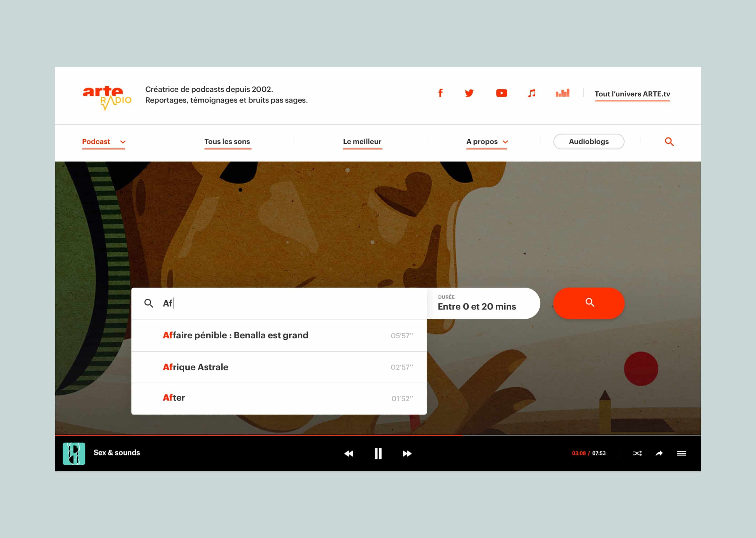Click the 05'57'' duration label
Screen dimensions: 756x538
point(402,335)
